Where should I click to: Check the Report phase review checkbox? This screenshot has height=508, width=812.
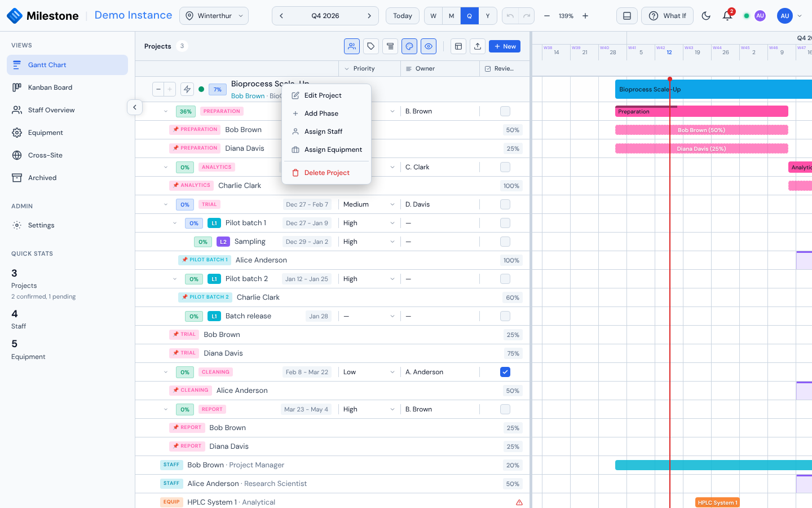click(x=505, y=409)
